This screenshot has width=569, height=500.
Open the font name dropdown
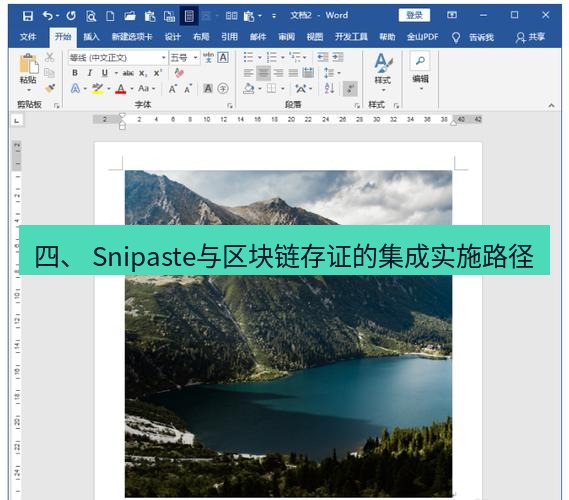pyautogui.click(x=163, y=58)
